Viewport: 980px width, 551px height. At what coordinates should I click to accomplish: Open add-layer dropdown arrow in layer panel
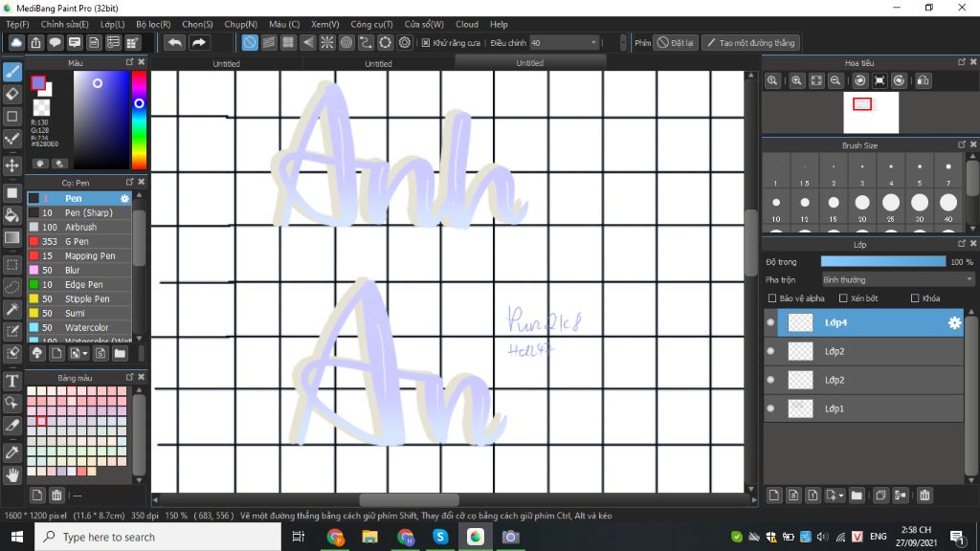[x=841, y=496]
